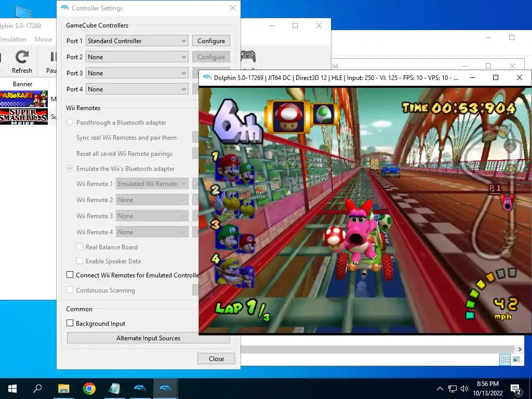The height and width of the screenshot is (399, 532).
Task: Click the mushroom item box in game
Action: tap(288, 116)
